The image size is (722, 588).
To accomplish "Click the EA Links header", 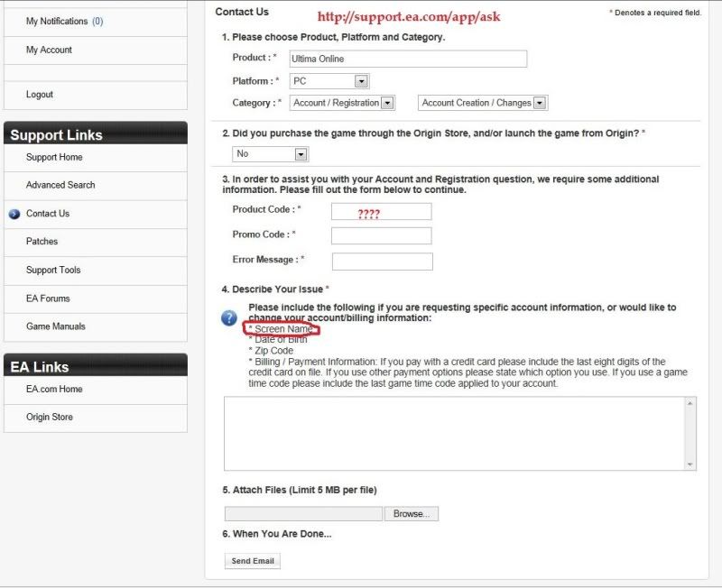I will [x=96, y=365].
